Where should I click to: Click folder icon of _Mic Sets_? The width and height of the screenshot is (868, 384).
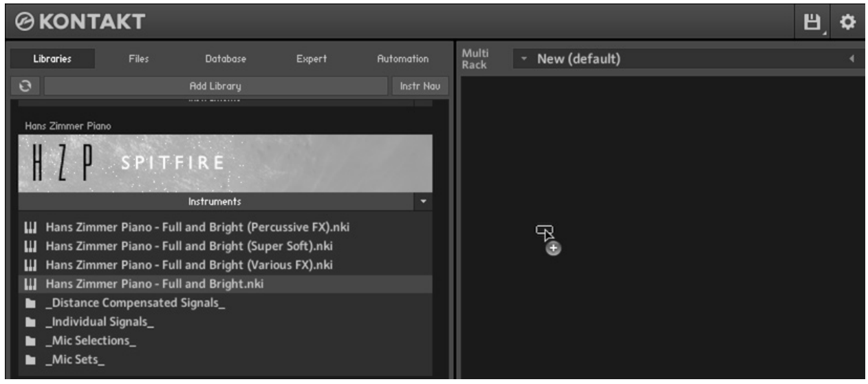tap(30, 359)
